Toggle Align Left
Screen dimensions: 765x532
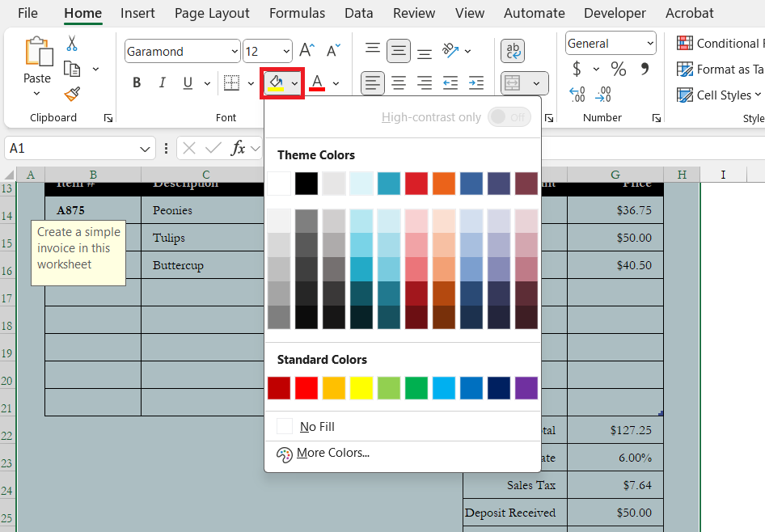point(373,83)
